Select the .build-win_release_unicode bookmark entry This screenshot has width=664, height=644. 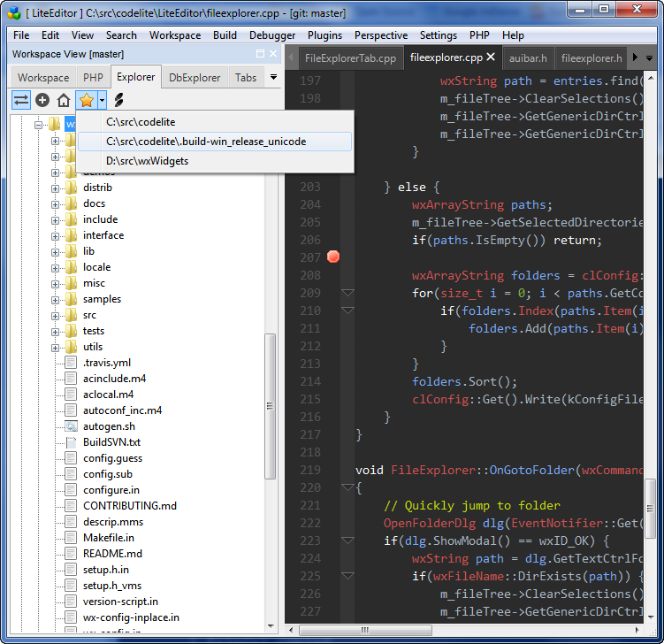[x=215, y=142]
